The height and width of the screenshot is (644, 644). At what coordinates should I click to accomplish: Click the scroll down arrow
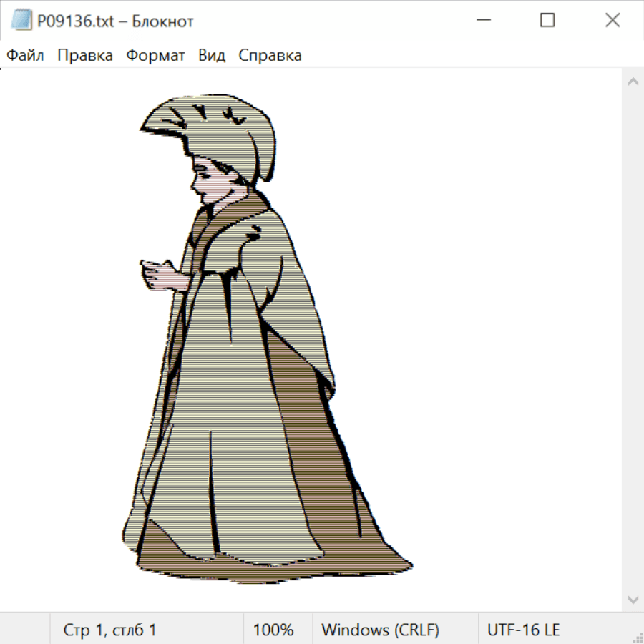coord(633,599)
